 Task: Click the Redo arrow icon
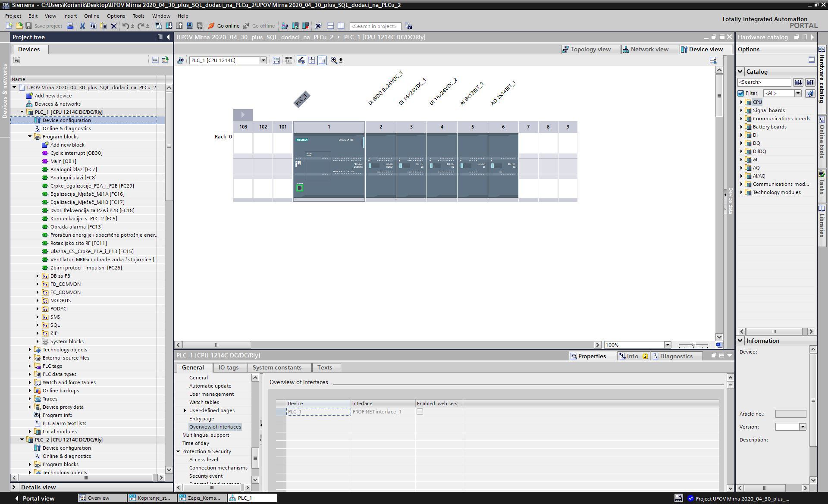click(141, 26)
